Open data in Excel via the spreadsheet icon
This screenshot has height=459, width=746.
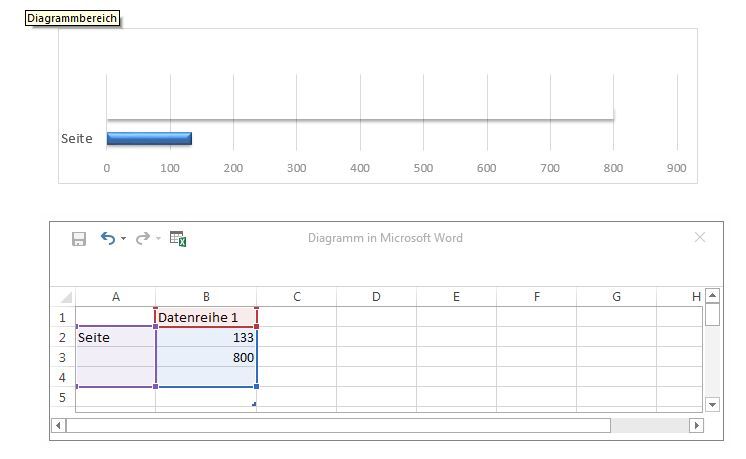coord(178,239)
